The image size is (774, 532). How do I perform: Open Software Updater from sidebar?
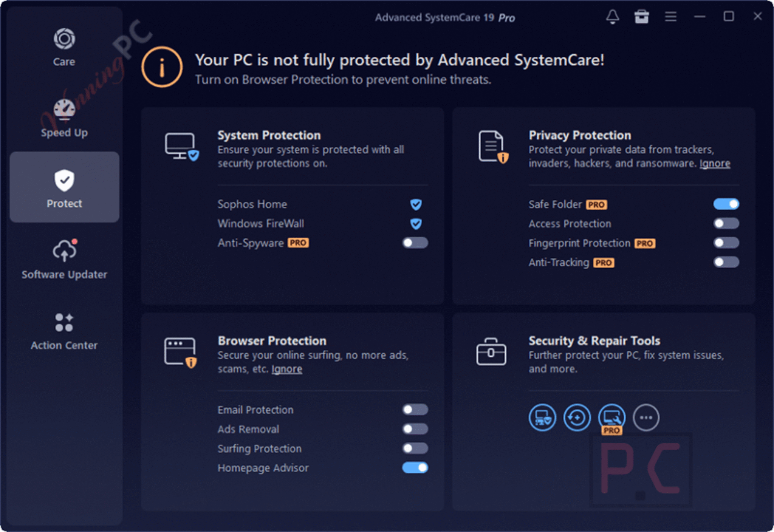(x=64, y=260)
